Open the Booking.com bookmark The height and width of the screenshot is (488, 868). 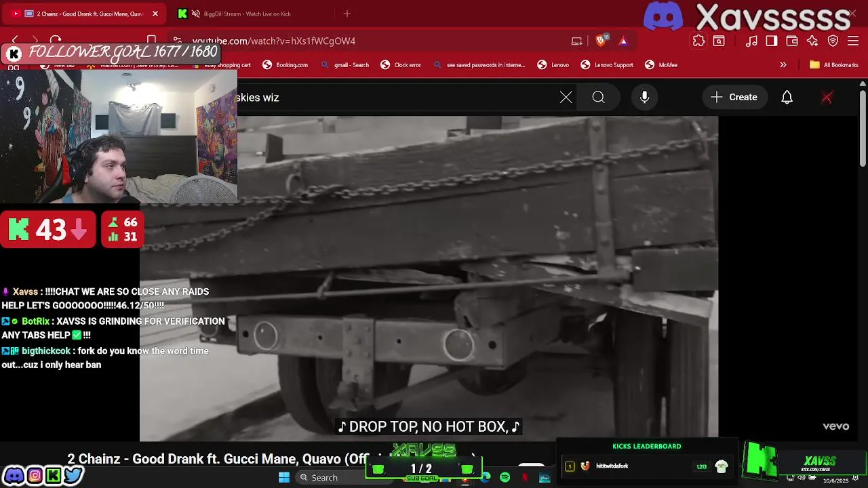(x=285, y=65)
